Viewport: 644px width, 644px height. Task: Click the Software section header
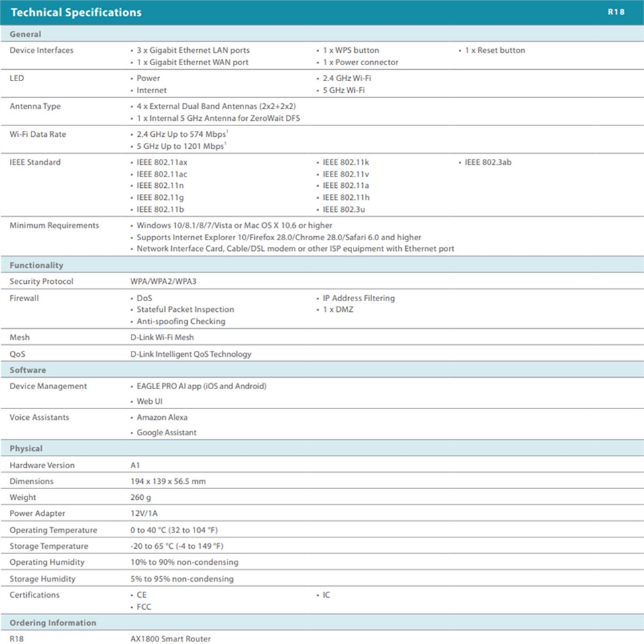tap(28, 370)
